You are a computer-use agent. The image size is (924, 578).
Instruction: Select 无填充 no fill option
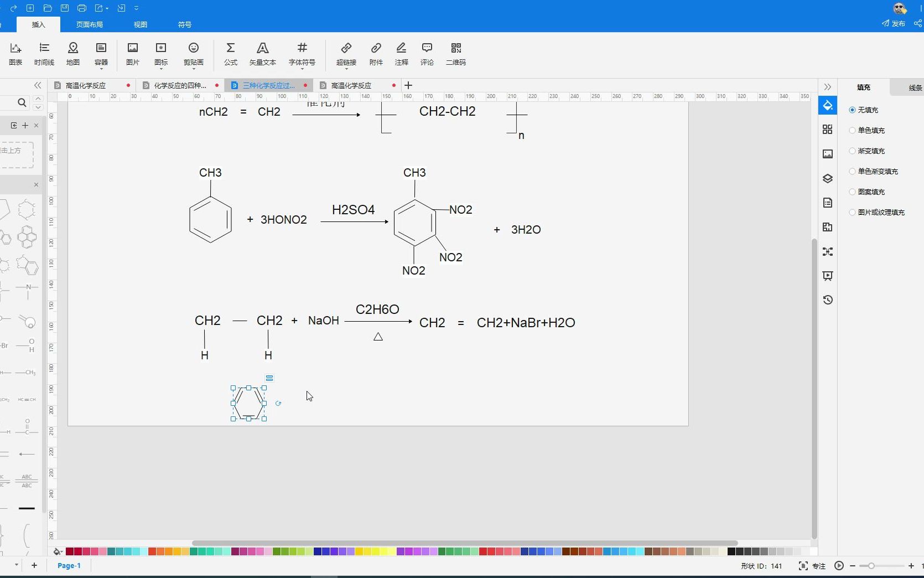[864, 110]
